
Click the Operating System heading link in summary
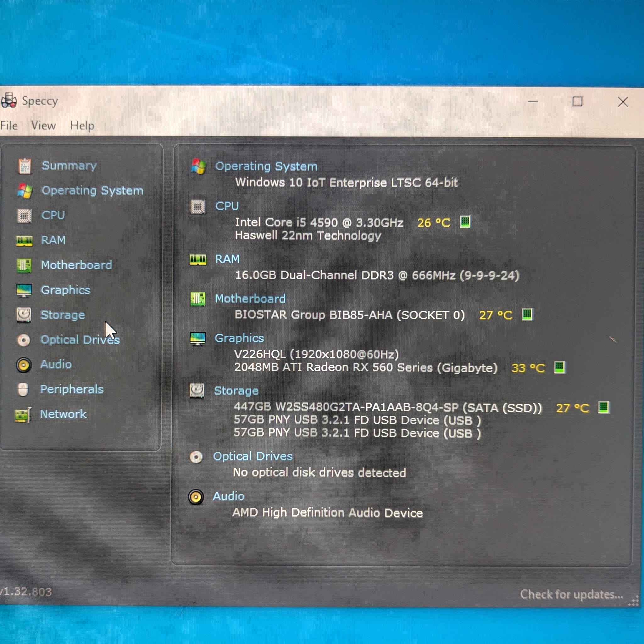[266, 166]
